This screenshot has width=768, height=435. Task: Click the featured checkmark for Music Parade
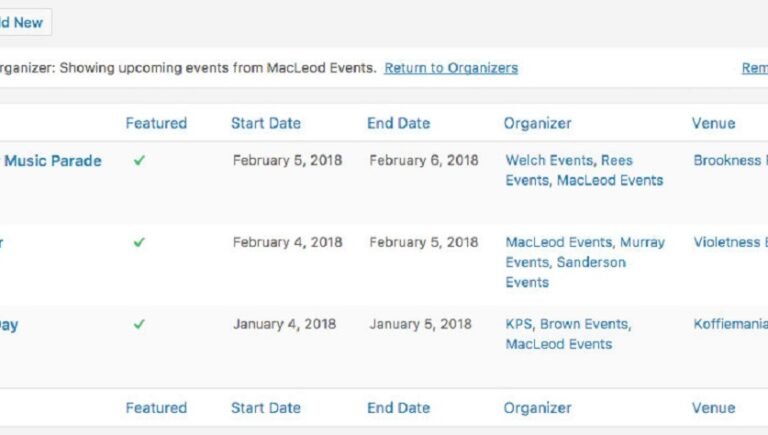pyautogui.click(x=139, y=160)
